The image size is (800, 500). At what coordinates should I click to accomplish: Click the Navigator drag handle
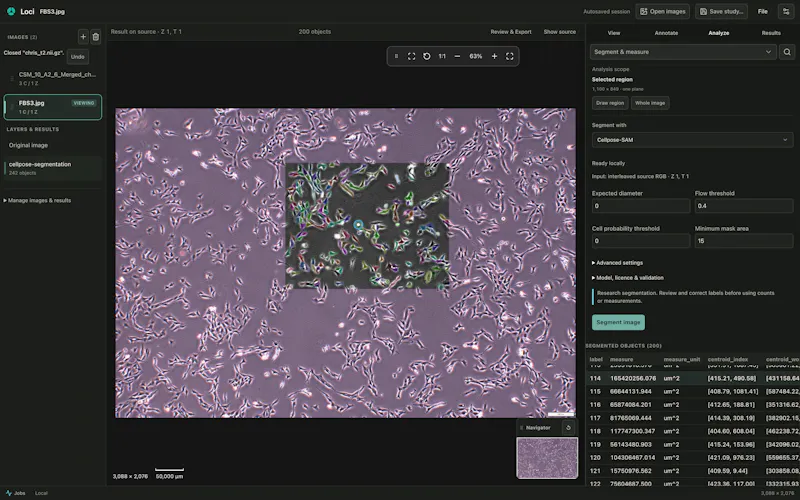[521, 428]
